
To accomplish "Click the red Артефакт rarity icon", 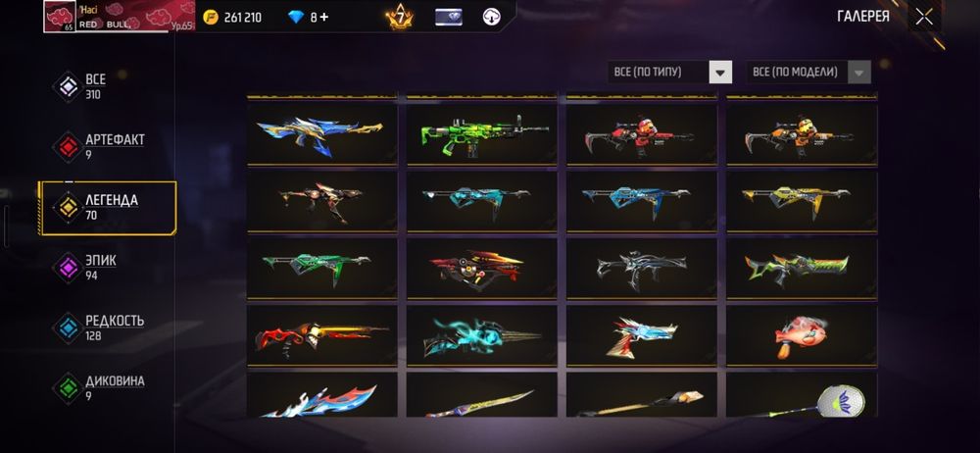I will coord(68,147).
